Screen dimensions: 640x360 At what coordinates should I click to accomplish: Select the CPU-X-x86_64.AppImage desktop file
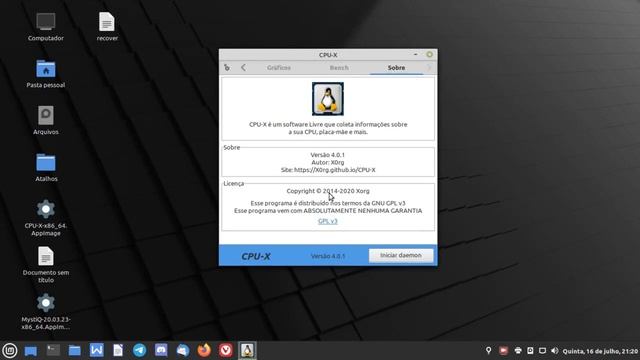[46, 218]
